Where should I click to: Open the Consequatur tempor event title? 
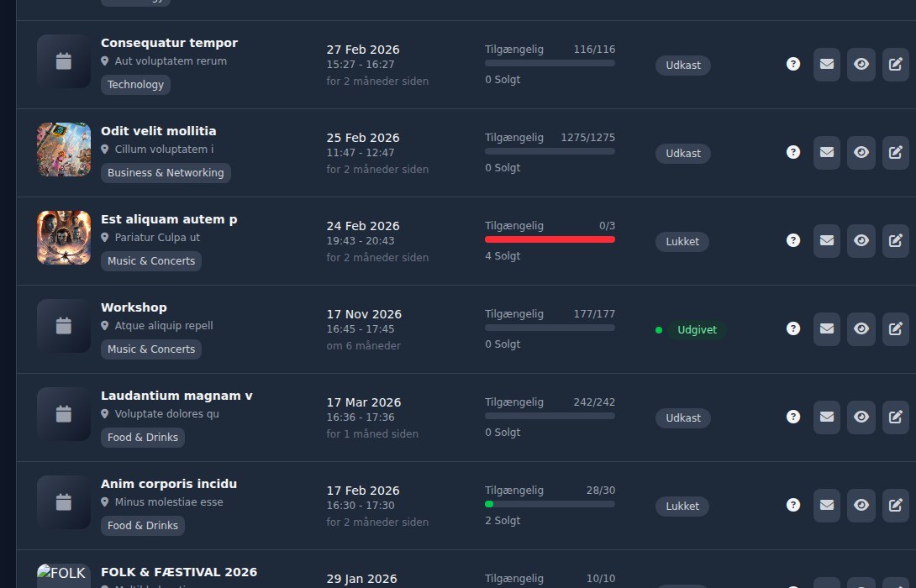tap(170, 43)
